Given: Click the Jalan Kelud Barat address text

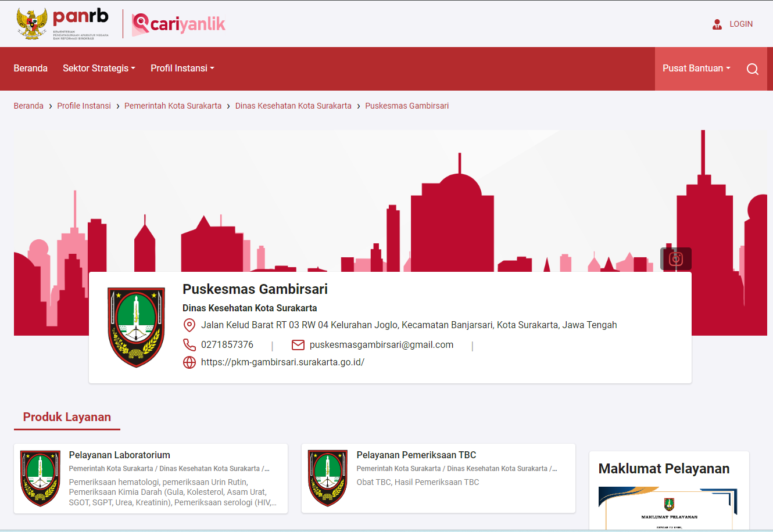Looking at the screenshot, I should (x=409, y=325).
